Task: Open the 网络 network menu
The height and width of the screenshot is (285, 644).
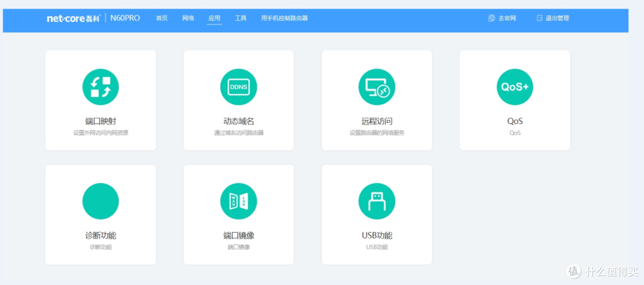Action: coord(188,18)
